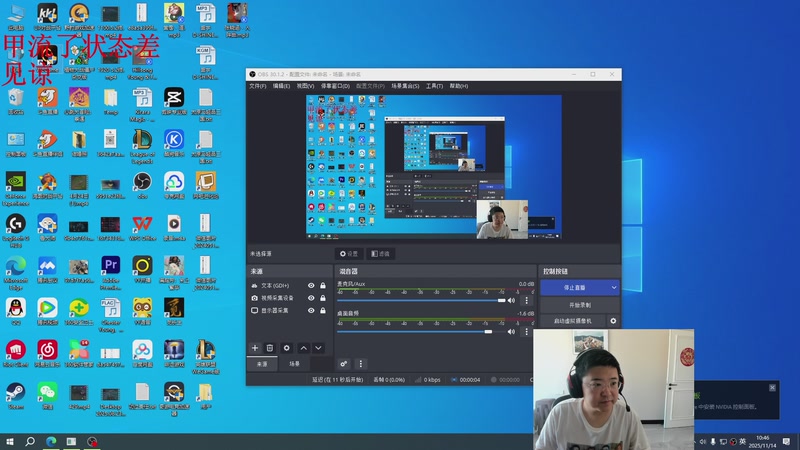Viewport: 800px width, 450px height.
Task: Open mixer panel three-dot menu at bottom
Action: tap(361, 364)
